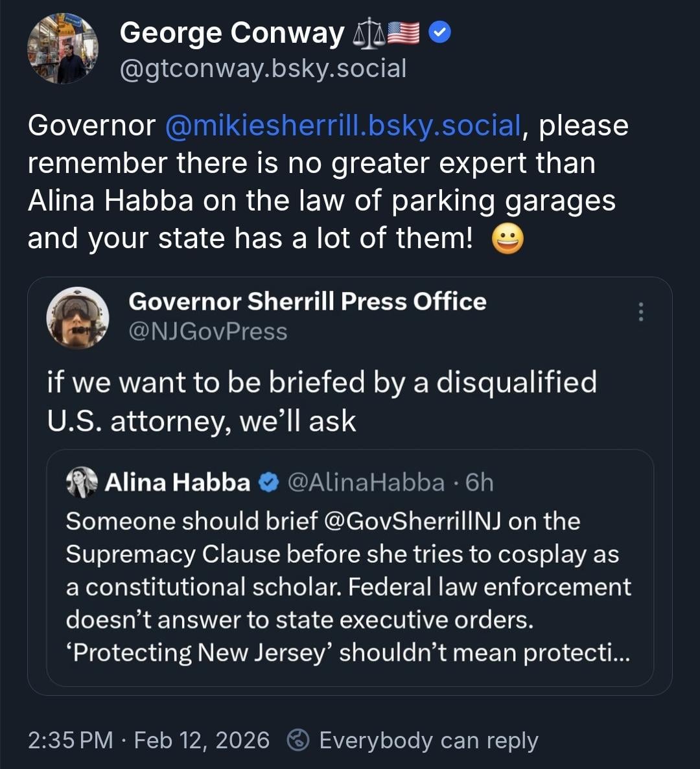The image size is (700, 769).
Task: Click verified badge next to Alina Habba
Action: tap(268, 483)
